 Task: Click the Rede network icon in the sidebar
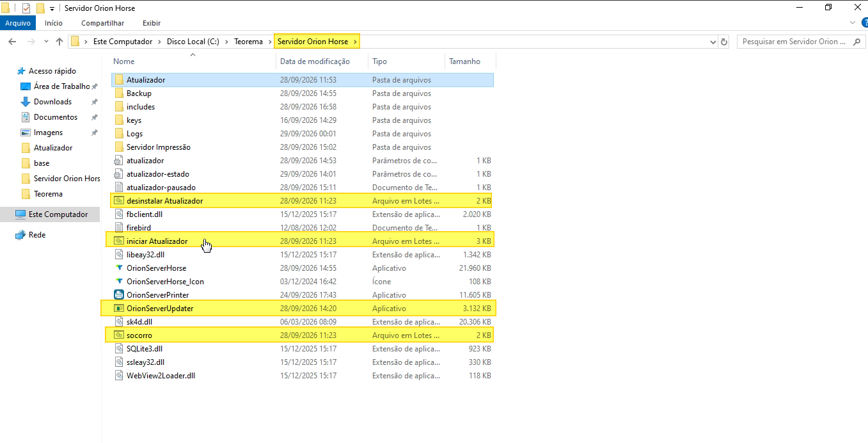20,235
